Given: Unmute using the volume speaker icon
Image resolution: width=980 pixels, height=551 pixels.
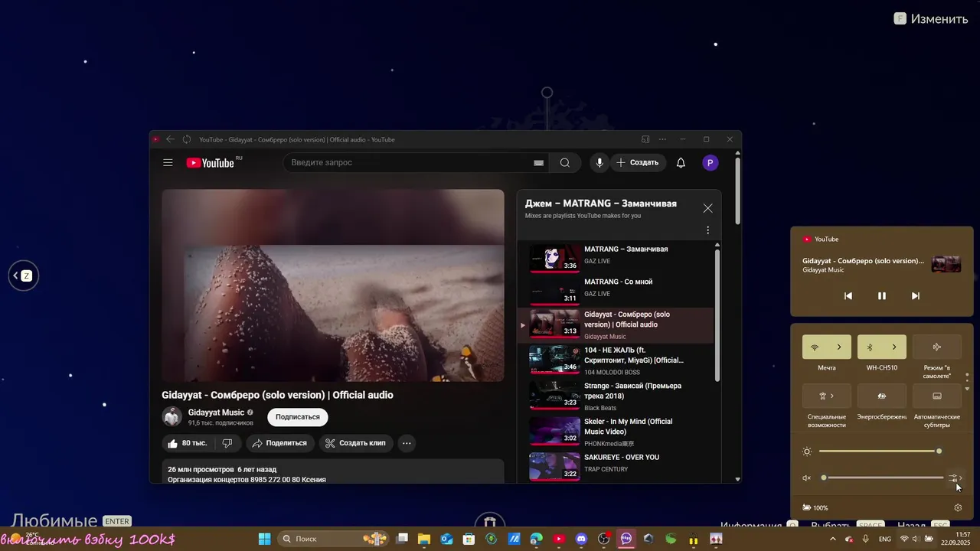Looking at the screenshot, I should (x=806, y=478).
